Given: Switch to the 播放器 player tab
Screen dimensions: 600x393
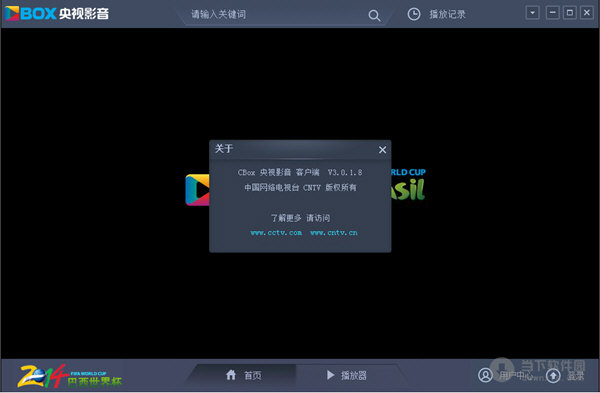Looking at the screenshot, I should tap(347, 375).
